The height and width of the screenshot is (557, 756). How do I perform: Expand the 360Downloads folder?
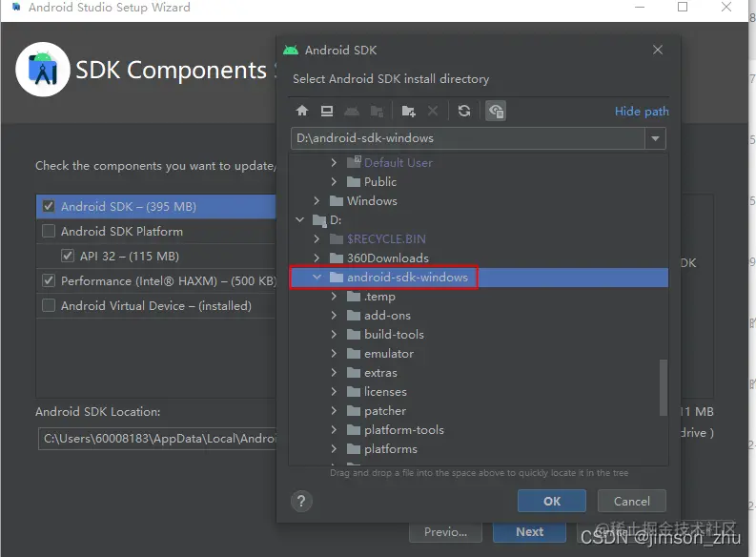pos(317,258)
